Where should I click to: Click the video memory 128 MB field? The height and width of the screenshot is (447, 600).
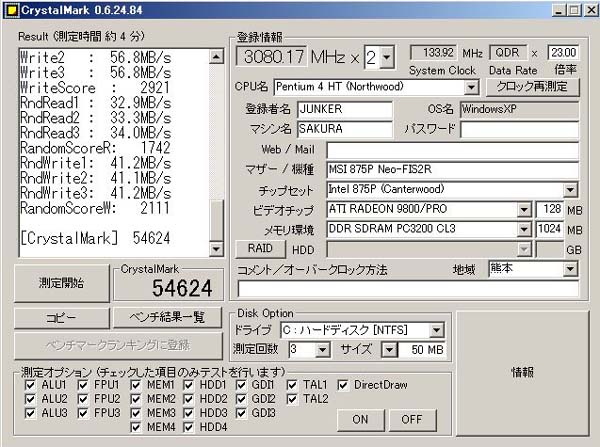click(550, 209)
